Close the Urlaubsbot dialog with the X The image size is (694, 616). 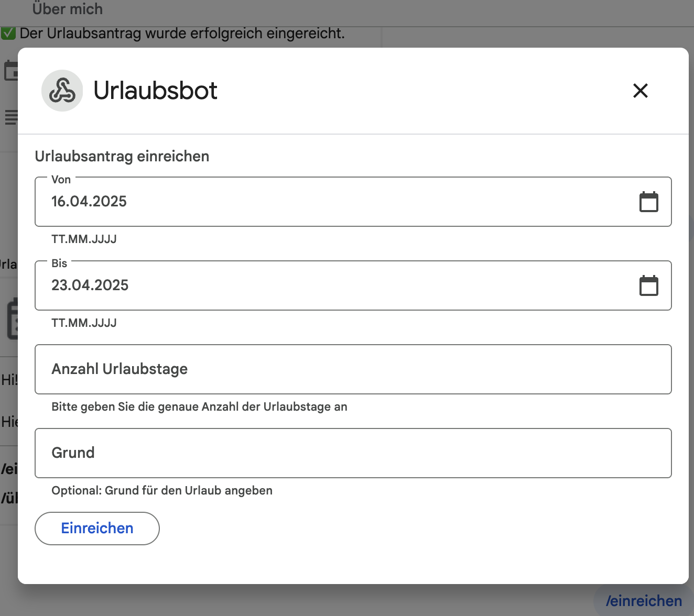click(x=640, y=91)
